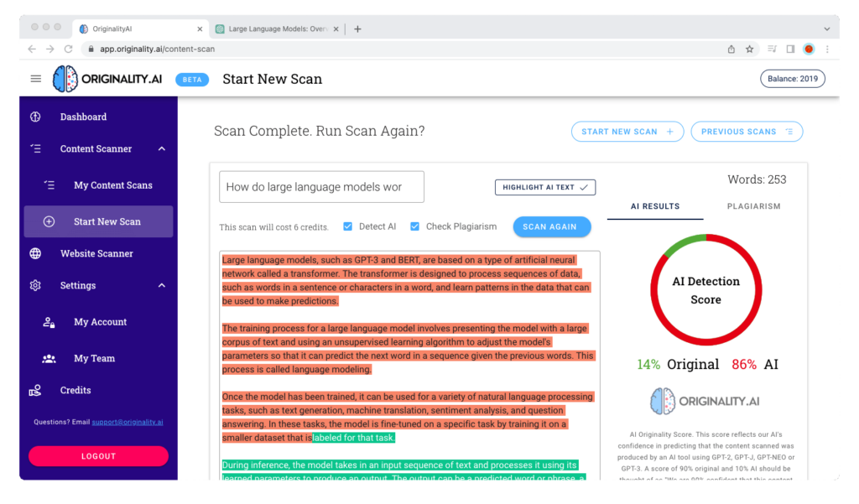The image size is (859, 504).
Task: Click the 'Scan Complete. Run Scan Again?' heading
Action: tap(320, 131)
